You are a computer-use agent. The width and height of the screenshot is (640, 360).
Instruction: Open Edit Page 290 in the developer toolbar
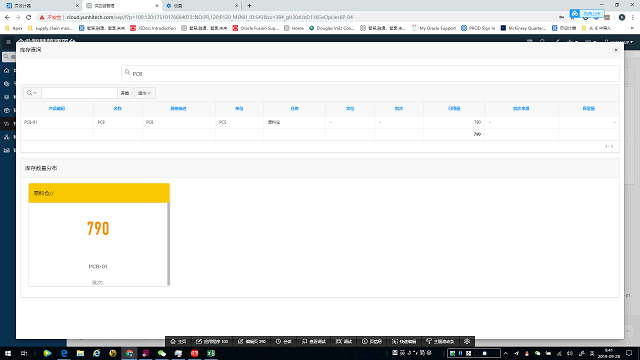pos(252,341)
